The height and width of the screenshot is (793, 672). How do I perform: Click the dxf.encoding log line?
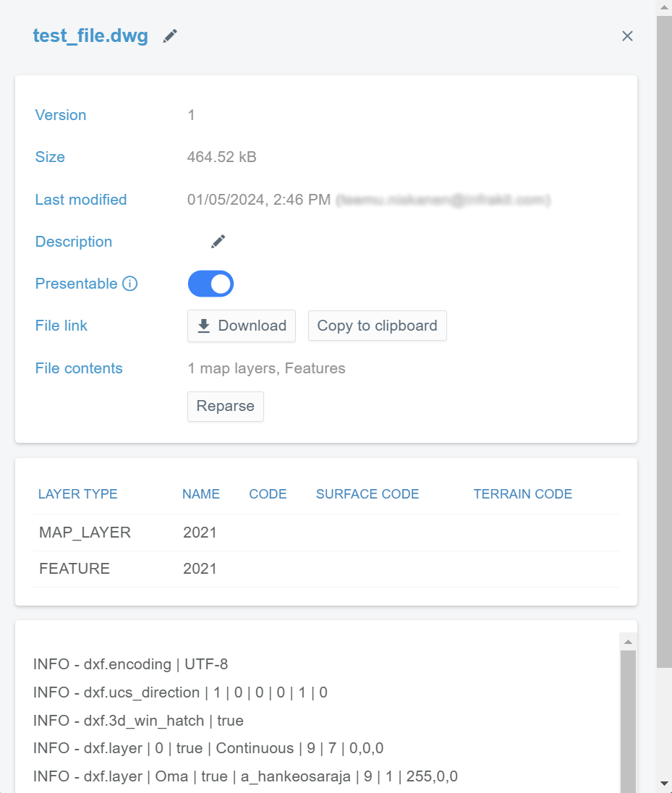pyautogui.click(x=131, y=664)
